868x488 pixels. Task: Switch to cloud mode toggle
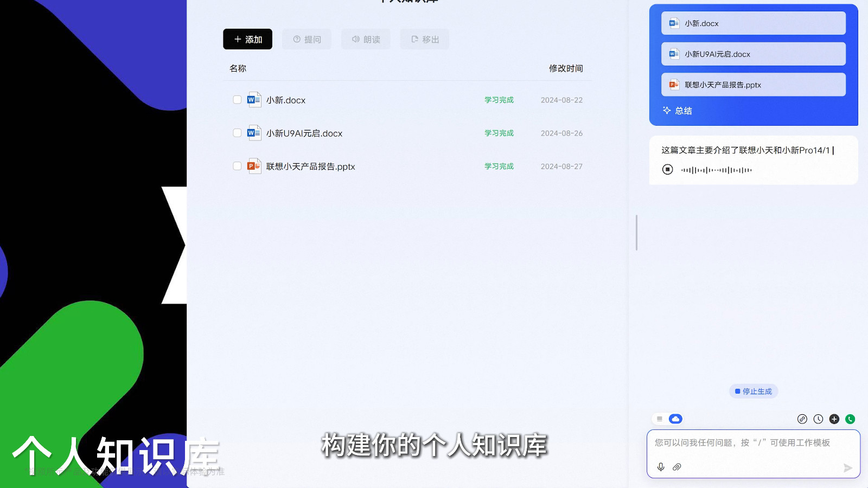(x=675, y=419)
